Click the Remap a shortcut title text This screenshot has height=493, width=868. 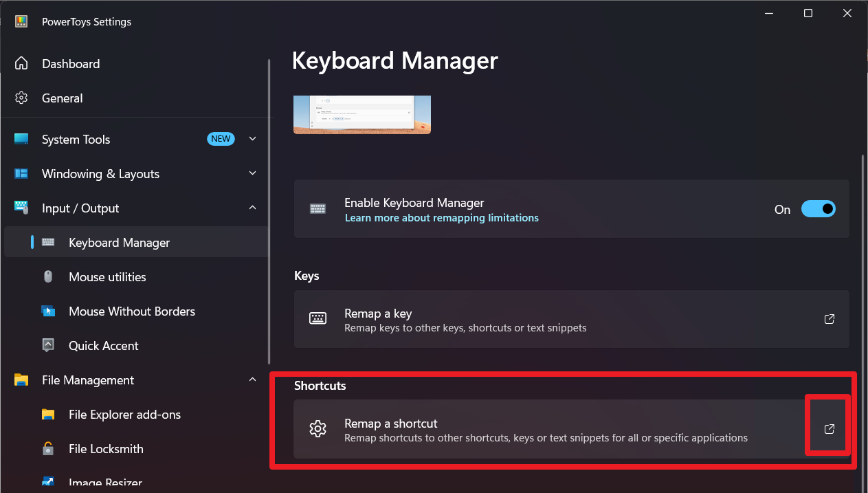pyautogui.click(x=391, y=424)
